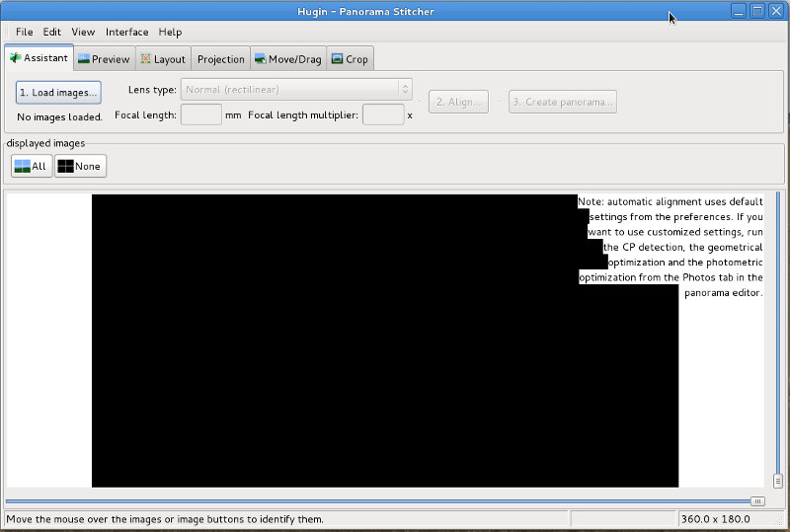Click the vertical slider handle right of preview
The width and height of the screenshot is (790, 532).
[778, 481]
